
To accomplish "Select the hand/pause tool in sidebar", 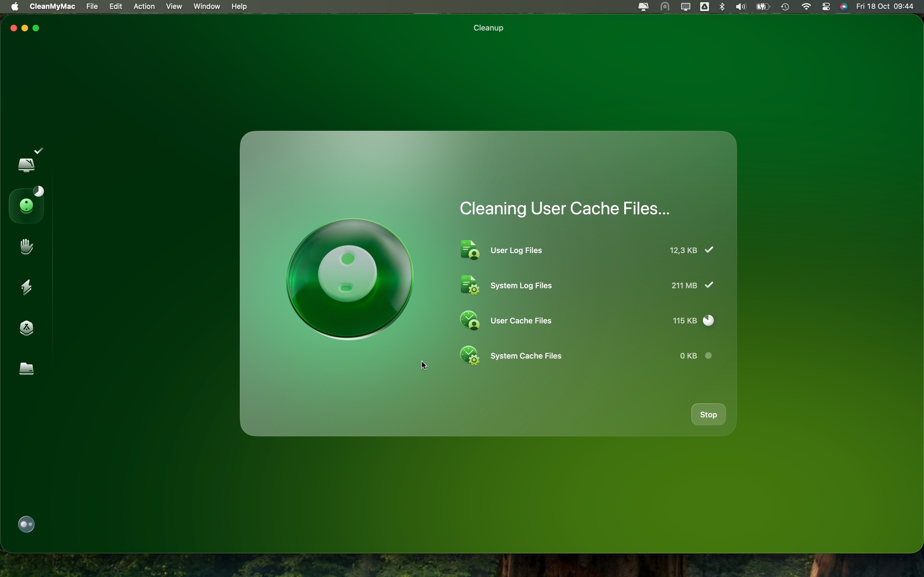I will point(27,246).
